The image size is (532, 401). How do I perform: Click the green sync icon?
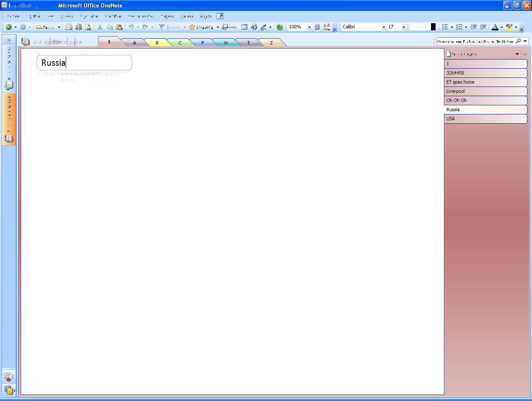tap(280, 27)
